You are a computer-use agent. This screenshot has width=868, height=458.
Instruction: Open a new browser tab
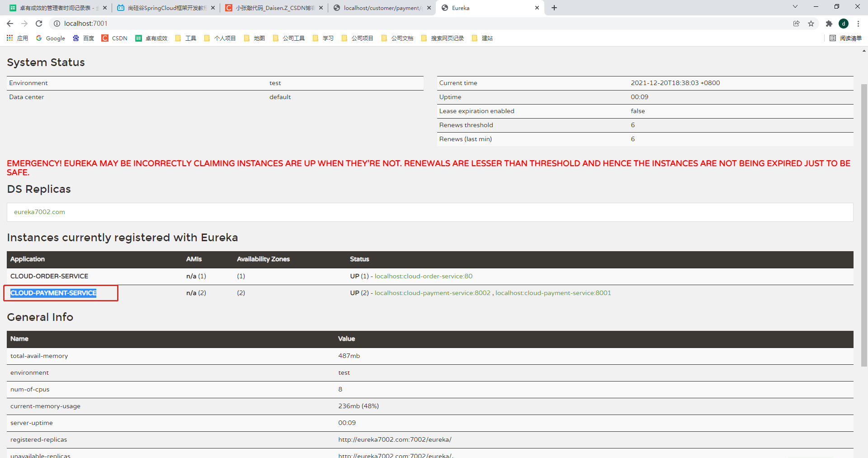point(554,8)
